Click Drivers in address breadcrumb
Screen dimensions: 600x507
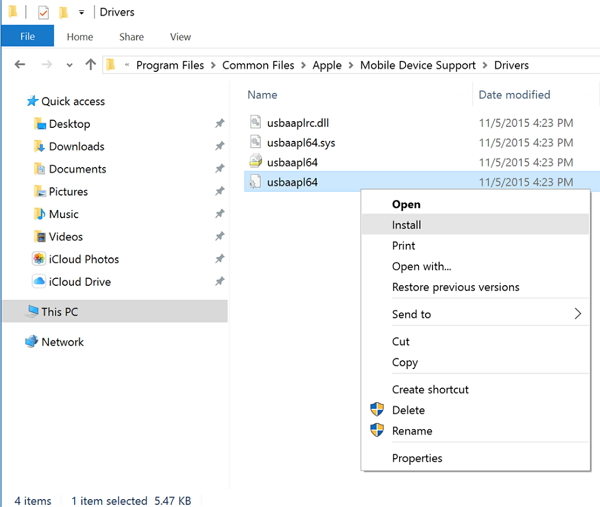click(x=511, y=65)
